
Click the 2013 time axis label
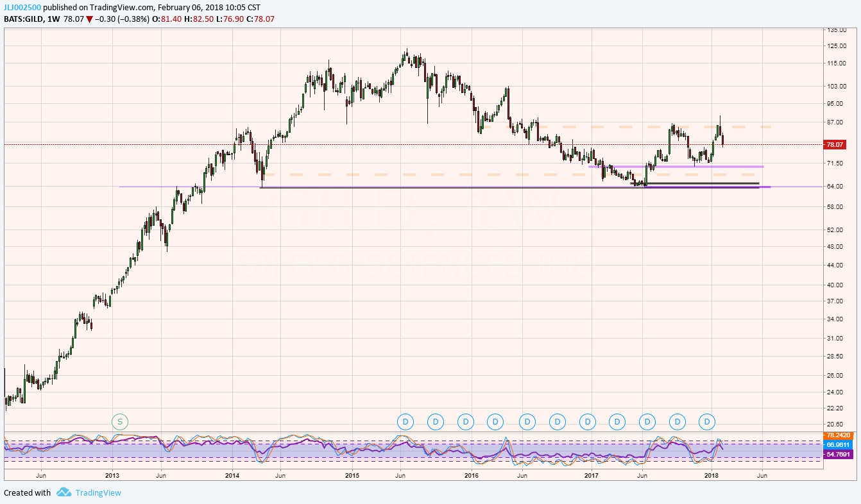112,475
